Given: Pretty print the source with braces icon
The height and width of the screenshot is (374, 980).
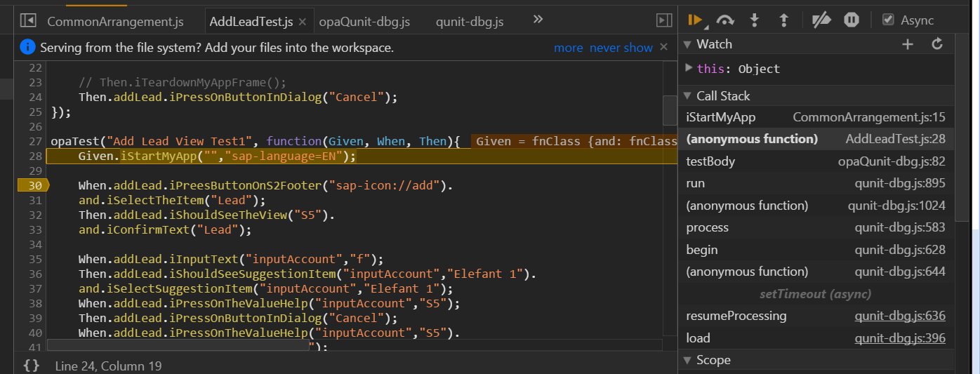Looking at the screenshot, I should tap(31, 366).
